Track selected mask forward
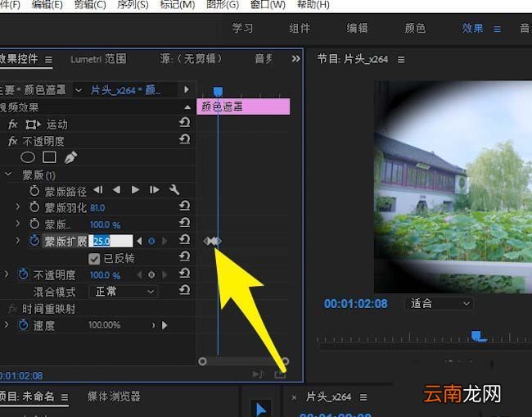The width and height of the screenshot is (532, 417). (x=135, y=190)
